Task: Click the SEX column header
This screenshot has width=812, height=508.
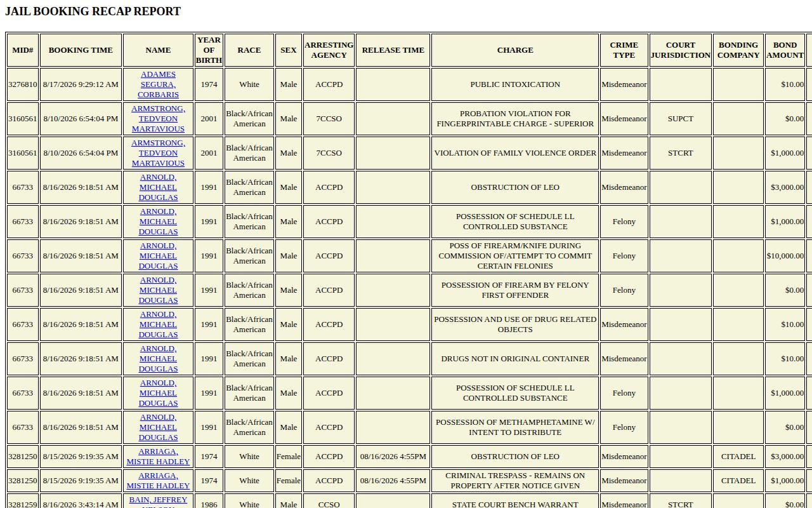Action: pyautogui.click(x=289, y=50)
